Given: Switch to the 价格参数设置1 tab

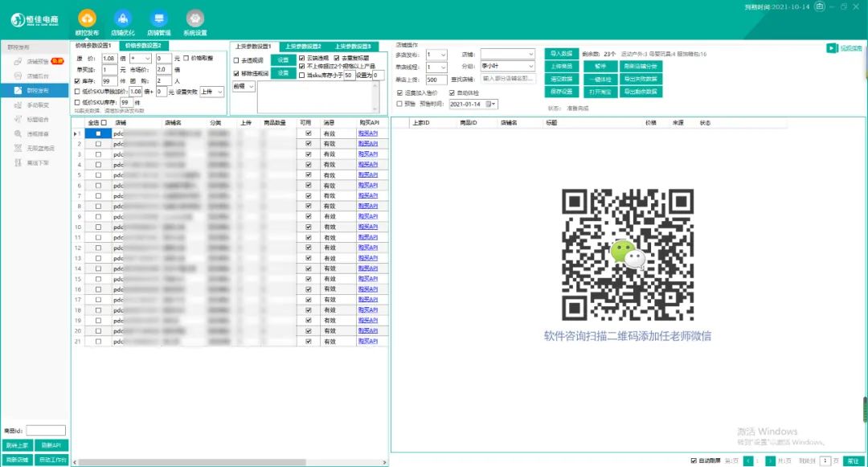Looking at the screenshot, I should [93, 45].
